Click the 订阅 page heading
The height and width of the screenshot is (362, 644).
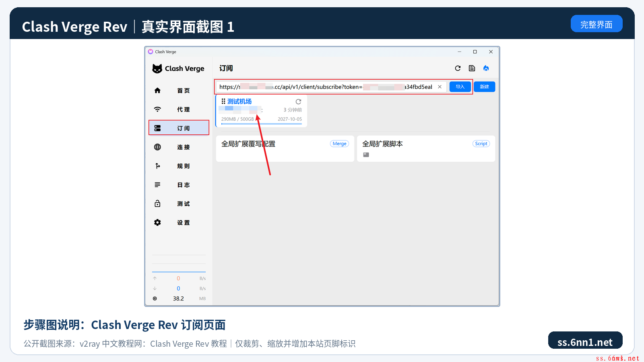pyautogui.click(x=226, y=68)
